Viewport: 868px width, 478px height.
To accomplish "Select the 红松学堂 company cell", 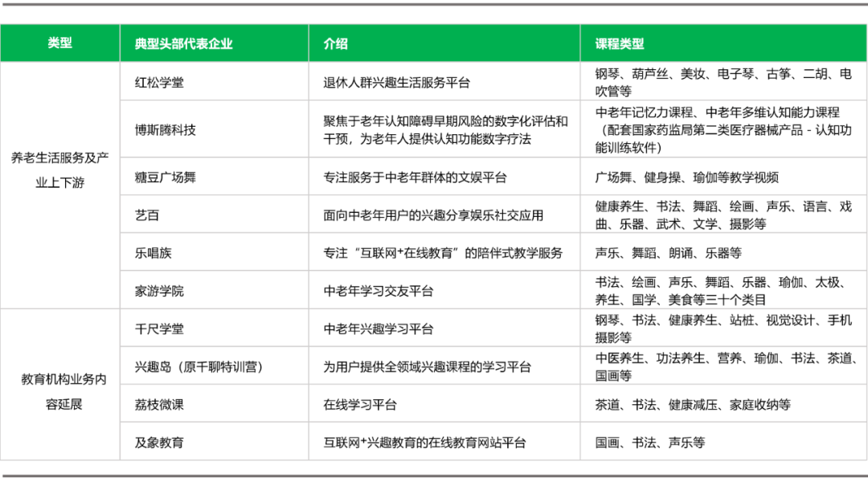I will (159, 82).
